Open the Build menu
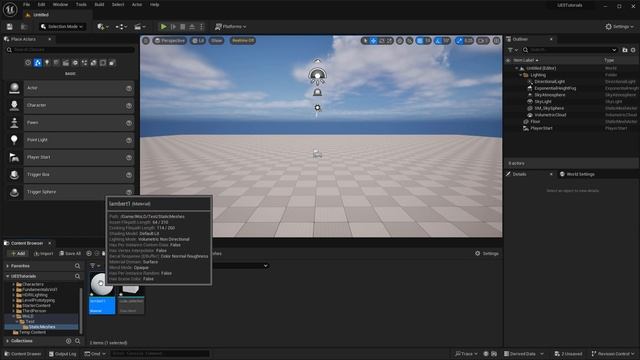 tap(99, 4)
